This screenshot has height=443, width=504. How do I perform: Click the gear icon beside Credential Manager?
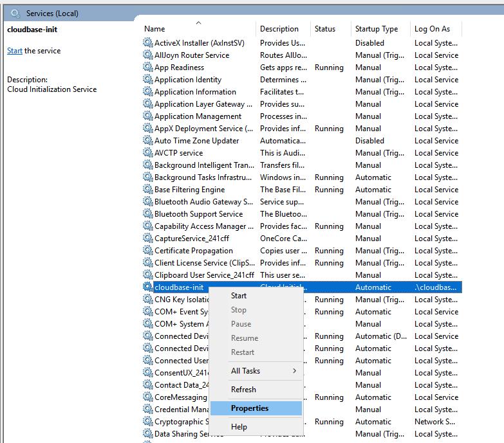pyautogui.click(x=148, y=410)
